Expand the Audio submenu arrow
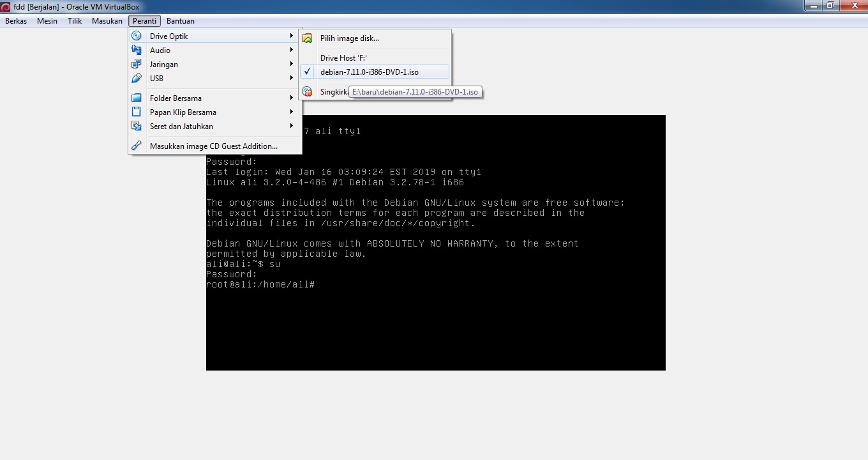Screen dimensions: 868x460 292,50
